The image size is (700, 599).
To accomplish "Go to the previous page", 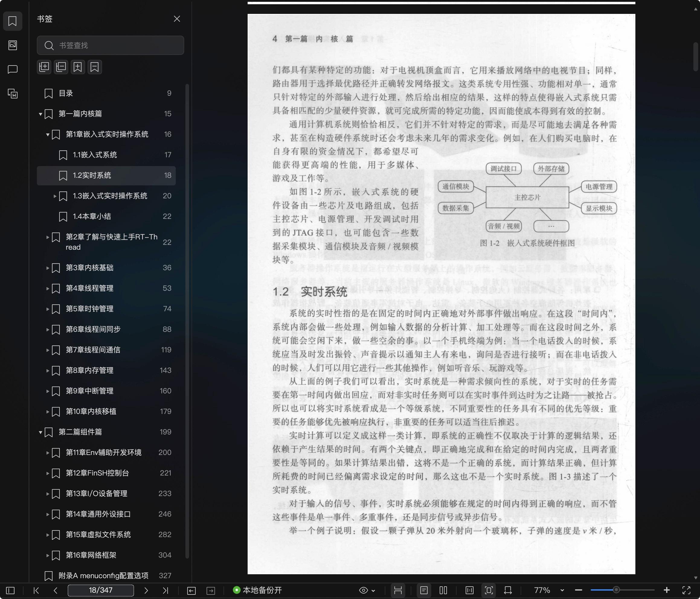I will click(55, 591).
